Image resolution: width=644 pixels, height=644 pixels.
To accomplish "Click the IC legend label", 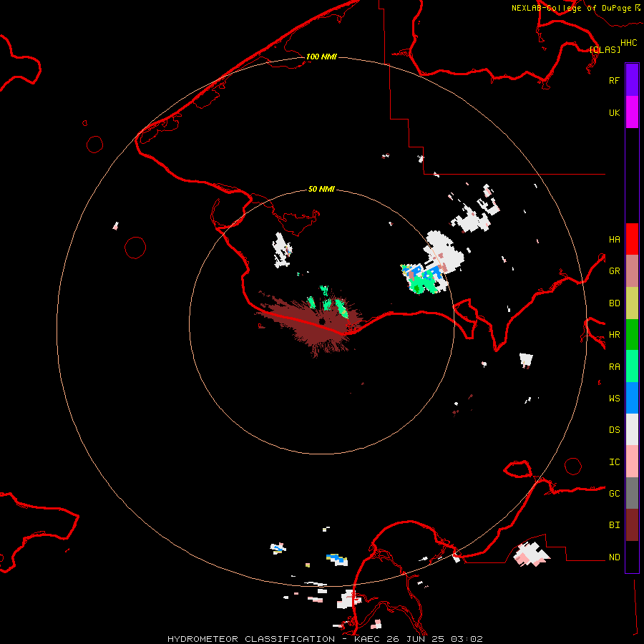I will (614, 462).
